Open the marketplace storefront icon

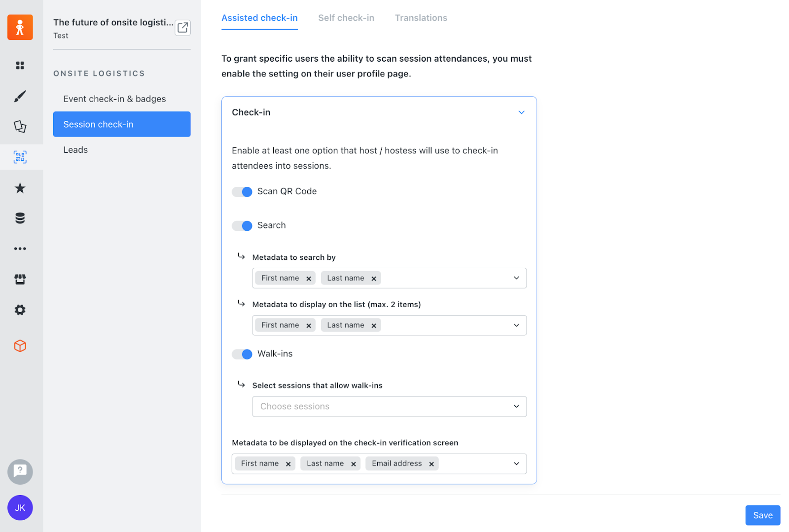[x=20, y=279]
